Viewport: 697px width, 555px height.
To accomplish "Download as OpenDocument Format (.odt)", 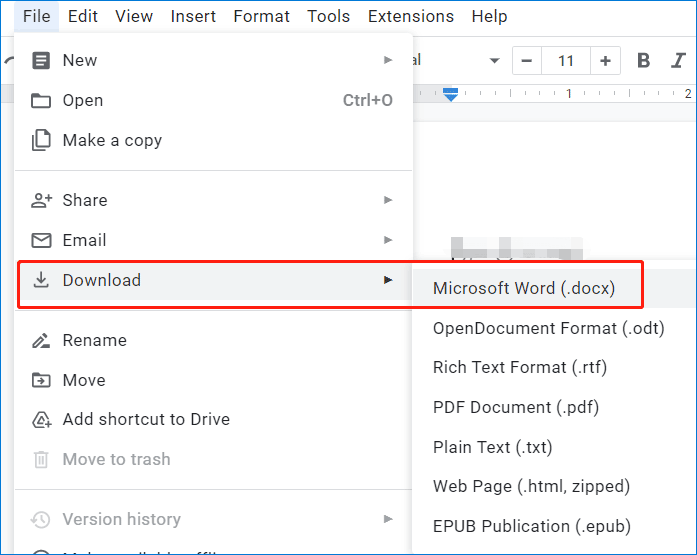I will 554,328.
